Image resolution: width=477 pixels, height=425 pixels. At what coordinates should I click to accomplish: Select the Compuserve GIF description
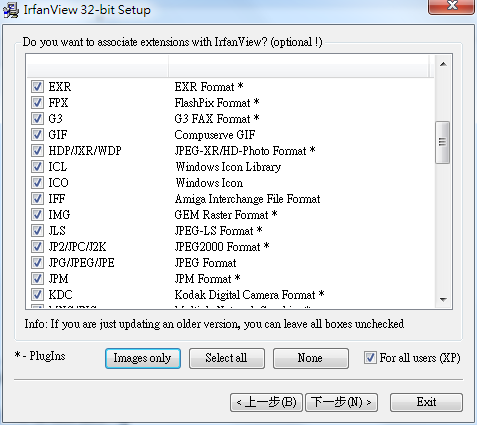[x=215, y=135]
